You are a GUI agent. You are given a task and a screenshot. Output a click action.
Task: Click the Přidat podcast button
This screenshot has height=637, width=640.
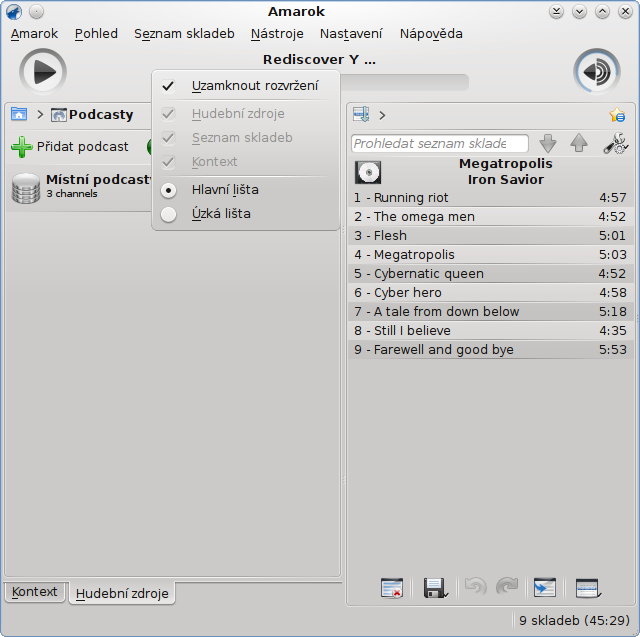click(x=70, y=146)
